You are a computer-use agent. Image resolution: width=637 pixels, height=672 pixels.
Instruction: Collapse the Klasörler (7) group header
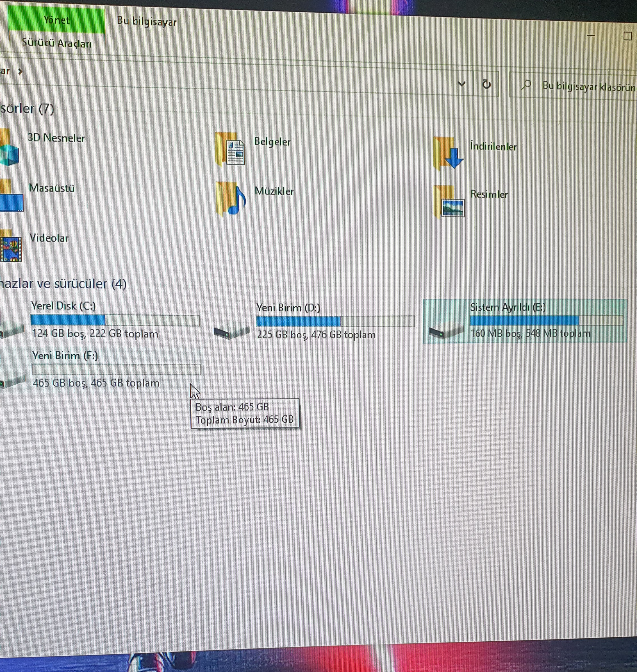(x=27, y=109)
